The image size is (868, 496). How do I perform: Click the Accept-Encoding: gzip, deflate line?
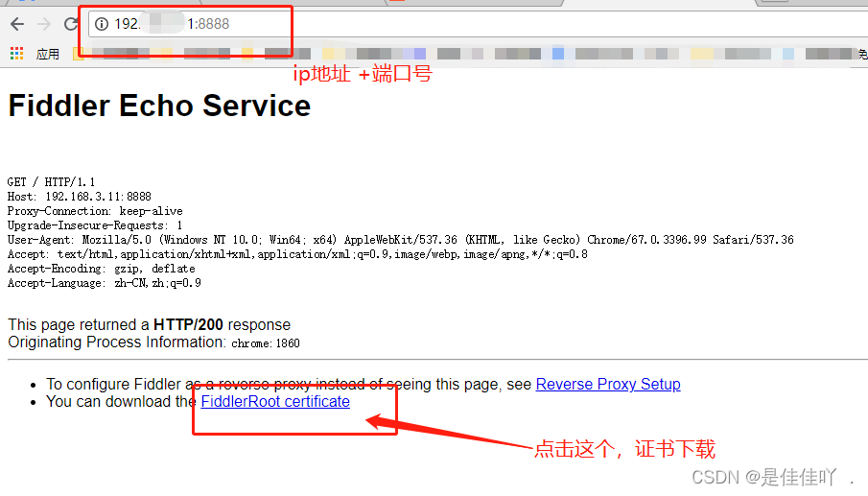coord(102,269)
